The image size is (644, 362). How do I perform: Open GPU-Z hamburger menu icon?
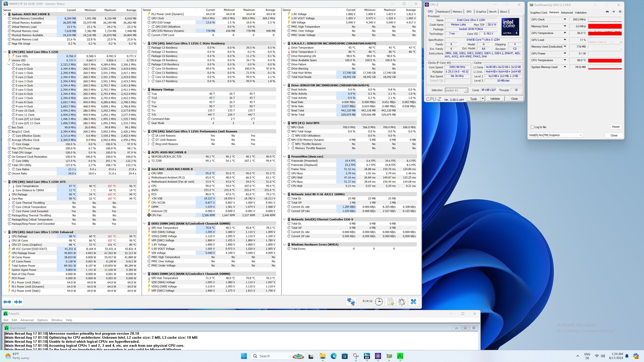[620, 12]
